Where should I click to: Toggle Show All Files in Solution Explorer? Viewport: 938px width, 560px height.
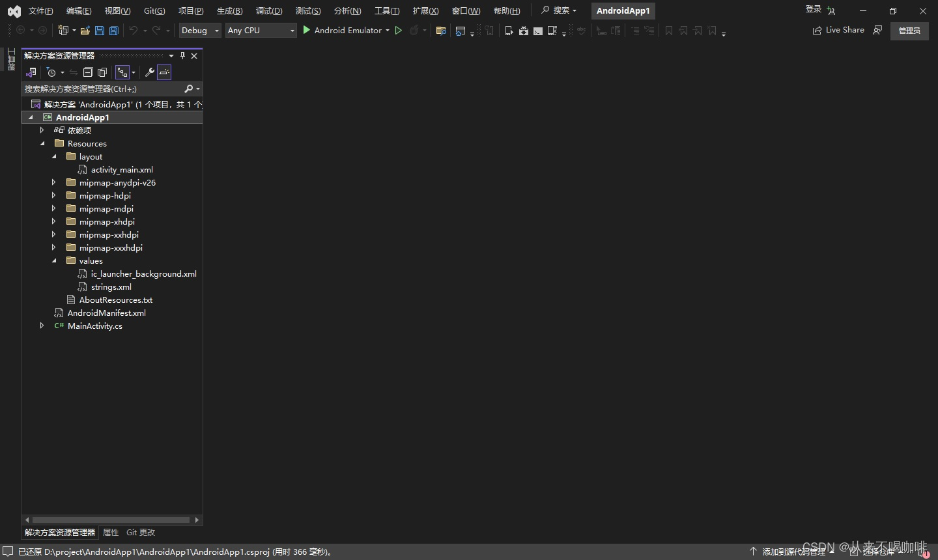[102, 72]
